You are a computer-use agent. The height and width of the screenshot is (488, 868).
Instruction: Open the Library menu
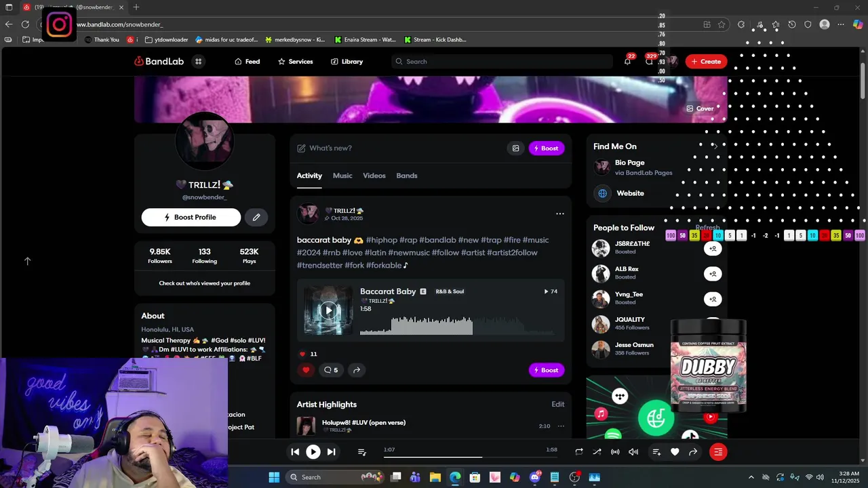pyautogui.click(x=347, y=61)
